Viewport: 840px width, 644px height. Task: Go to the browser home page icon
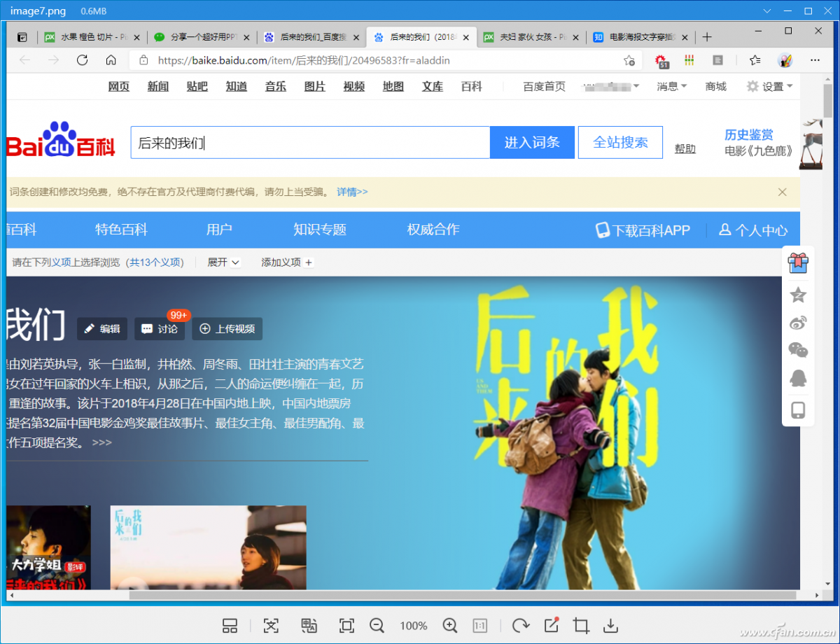[x=111, y=60]
